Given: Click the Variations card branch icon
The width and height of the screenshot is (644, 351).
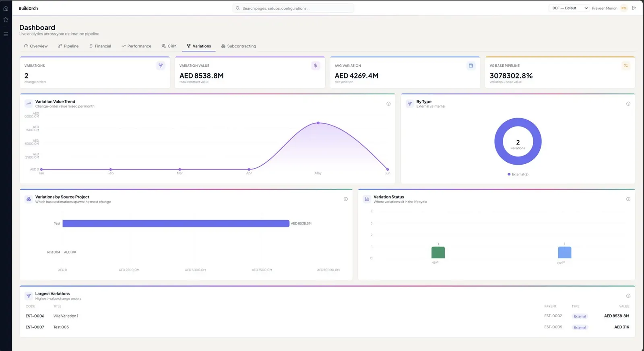Looking at the screenshot, I should 161,66.
